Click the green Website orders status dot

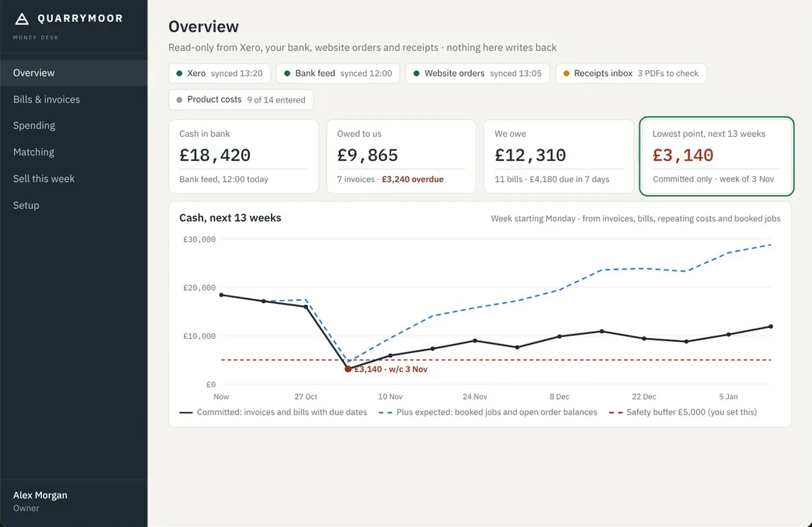[416, 74]
